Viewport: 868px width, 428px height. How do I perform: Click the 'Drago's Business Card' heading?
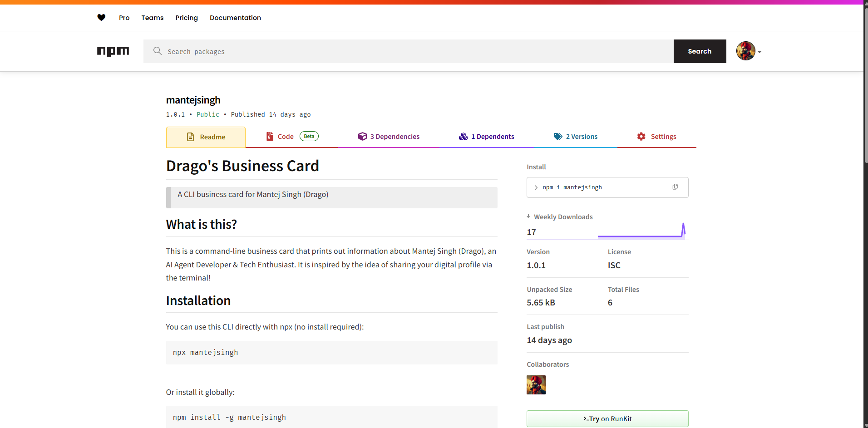[x=242, y=166]
